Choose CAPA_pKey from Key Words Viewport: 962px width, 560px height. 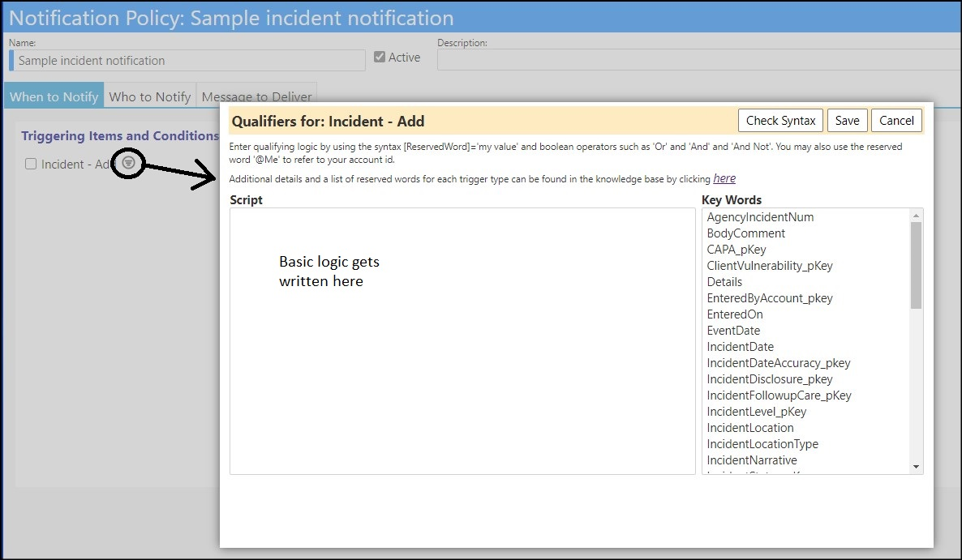pos(737,250)
